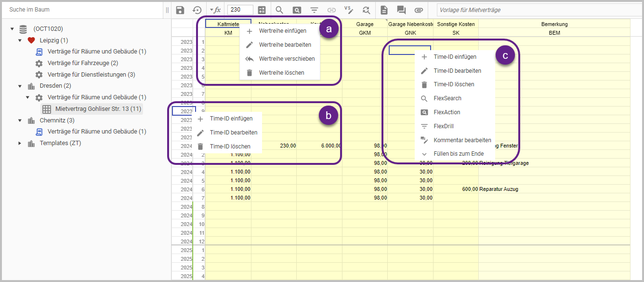The height and width of the screenshot is (282, 644).
Task: Click the document icon in toolbar
Action: (x=384, y=10)
